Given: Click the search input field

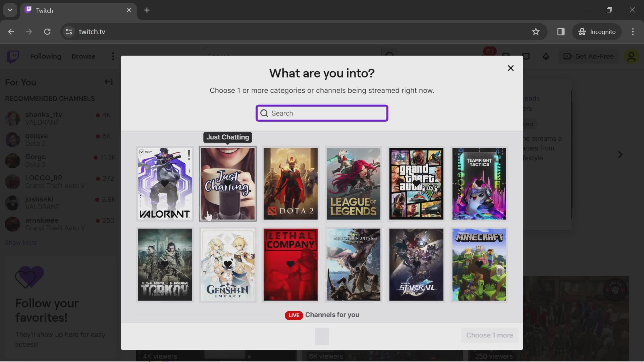Looking at the screenshot, I should click(x=321, y=113).
